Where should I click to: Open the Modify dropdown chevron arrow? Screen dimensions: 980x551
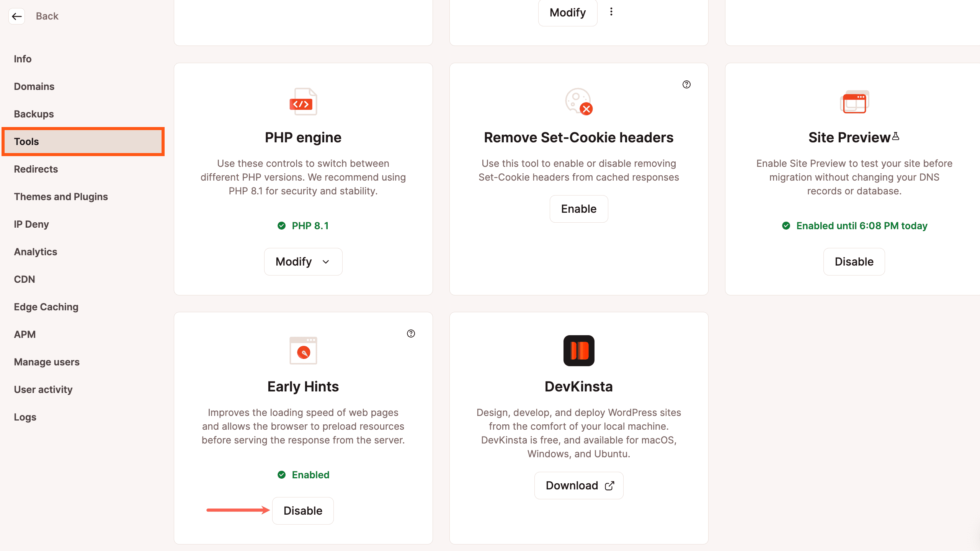(x=326, y=262)
